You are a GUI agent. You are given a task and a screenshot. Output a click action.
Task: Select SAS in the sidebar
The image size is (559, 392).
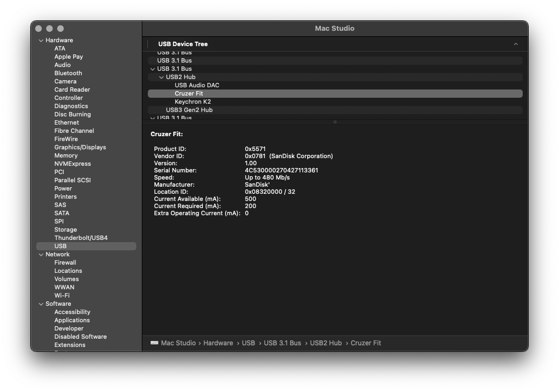pos(60,205)
